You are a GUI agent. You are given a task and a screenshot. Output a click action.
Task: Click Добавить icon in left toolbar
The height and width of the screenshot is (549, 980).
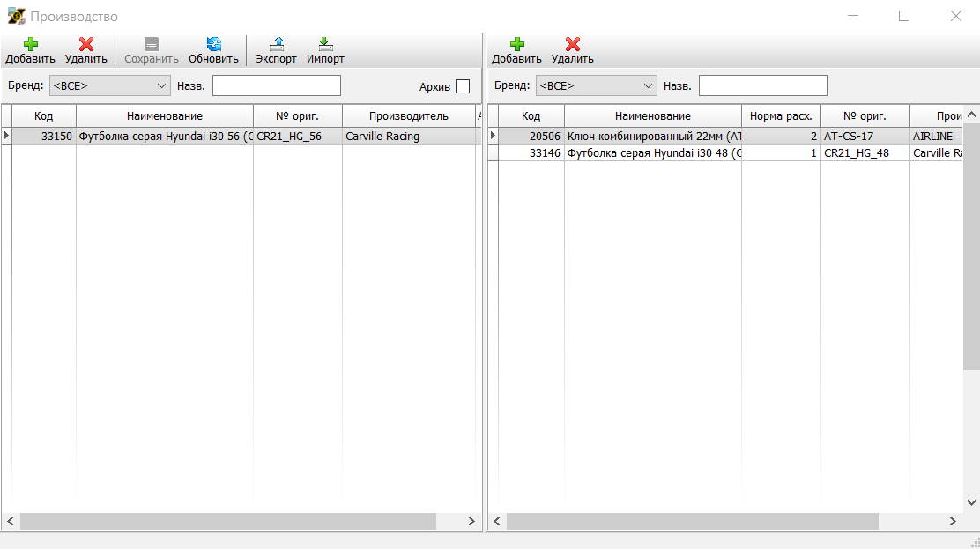30,44
